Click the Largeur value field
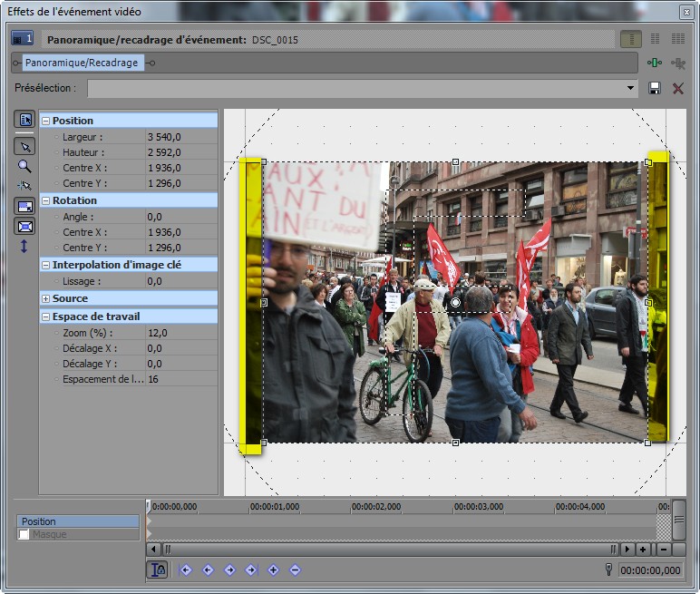The image size is (700, 594). click(x=180, y=137)
